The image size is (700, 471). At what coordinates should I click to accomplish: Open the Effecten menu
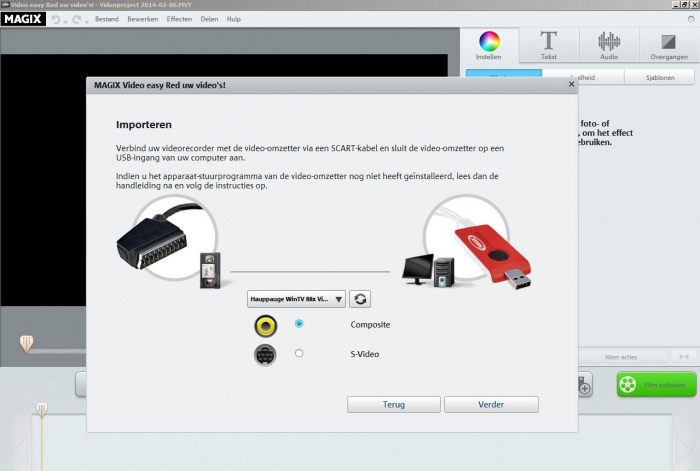click(179, 19)
